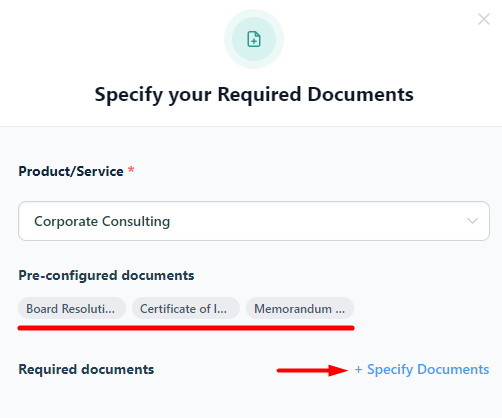Click the green document-plus icon at top

pos(254,39)
